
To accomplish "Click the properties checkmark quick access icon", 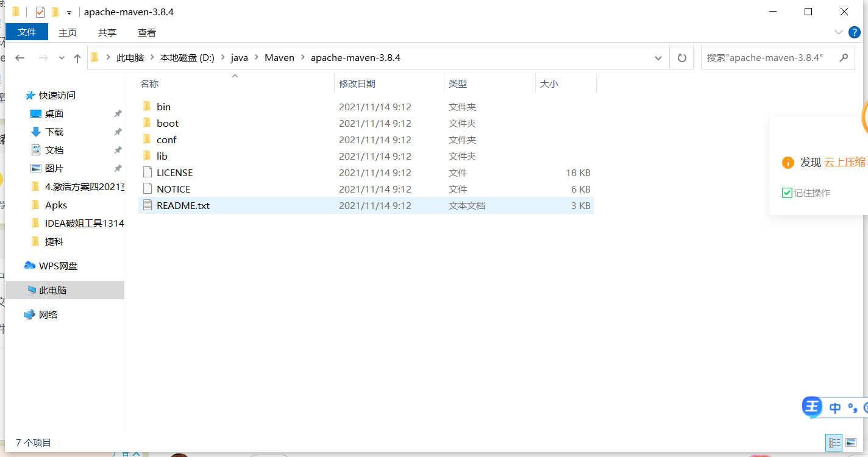I will [40, 12].
